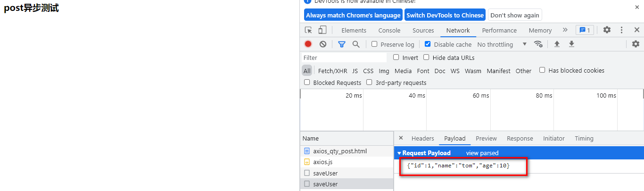Switch to the Memory tab
Screen dimensions: 644x191
540,30
